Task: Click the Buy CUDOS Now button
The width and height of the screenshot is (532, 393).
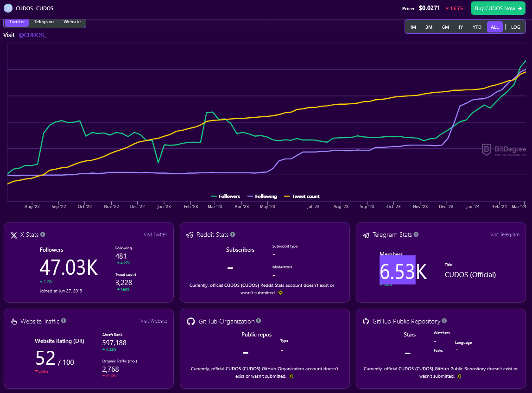Action: [498, 8]
